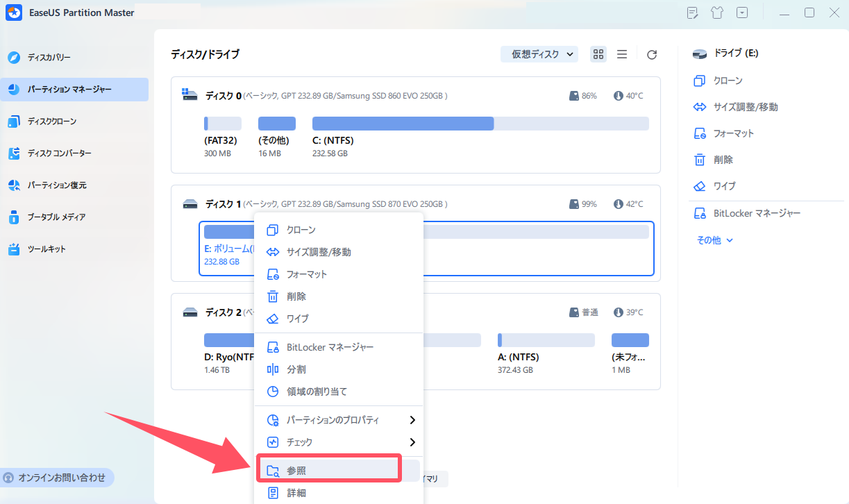Viewport: 849px width, 504px height.
Task: Choose 詳細 from the context menu
Action: pos(296,493)
